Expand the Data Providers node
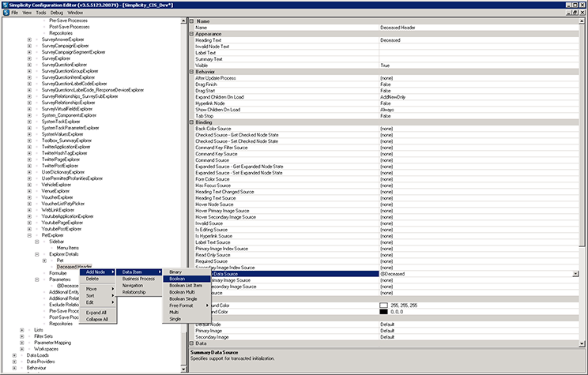 click(14, 362)
